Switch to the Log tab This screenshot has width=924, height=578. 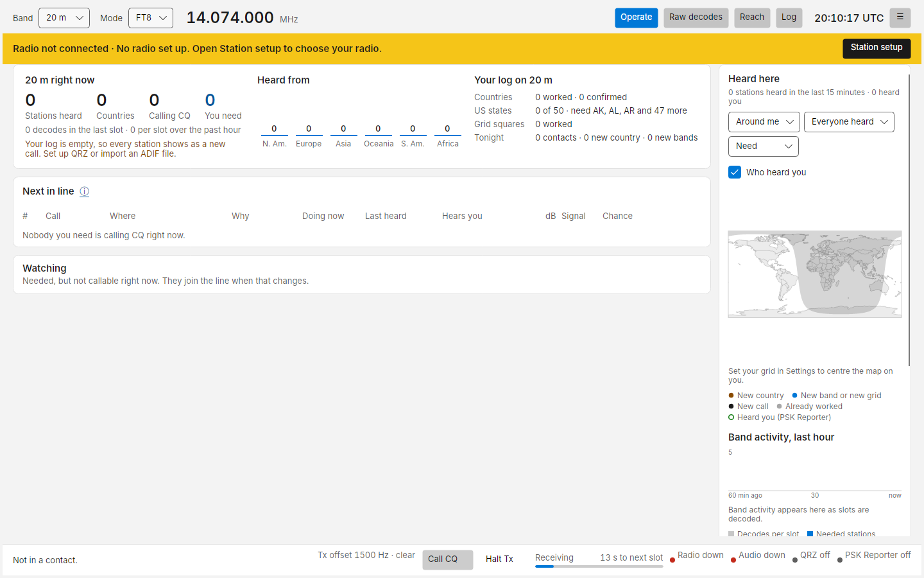[x=789, y=17]
